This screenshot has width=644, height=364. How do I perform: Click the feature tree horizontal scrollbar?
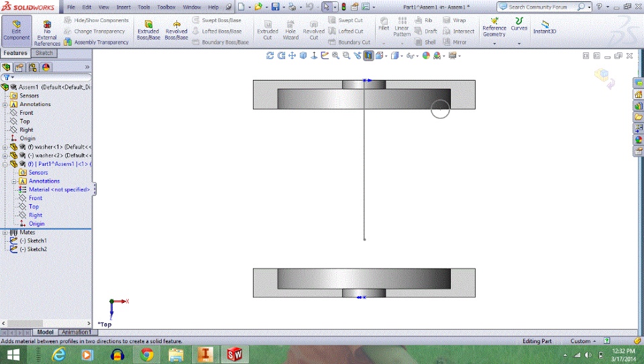46,323
